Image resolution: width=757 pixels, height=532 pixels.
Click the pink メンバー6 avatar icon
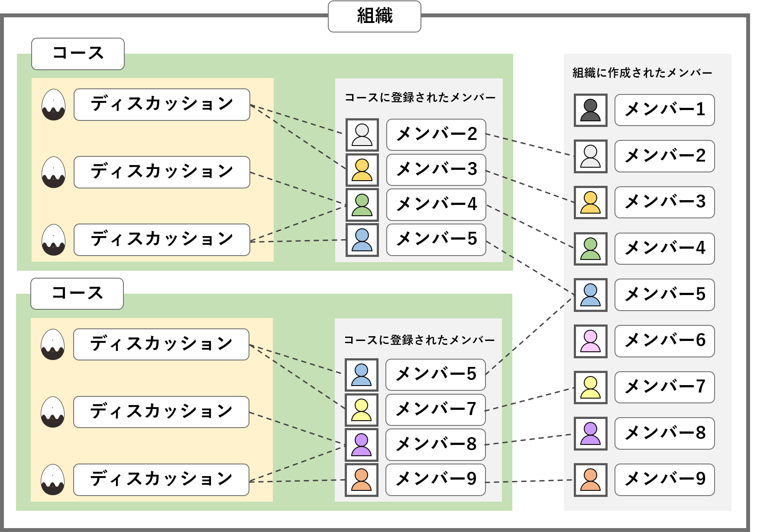tap(590, 341)
